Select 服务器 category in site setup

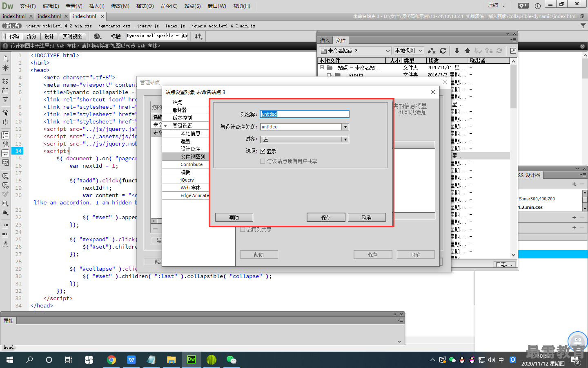(185, 110)
